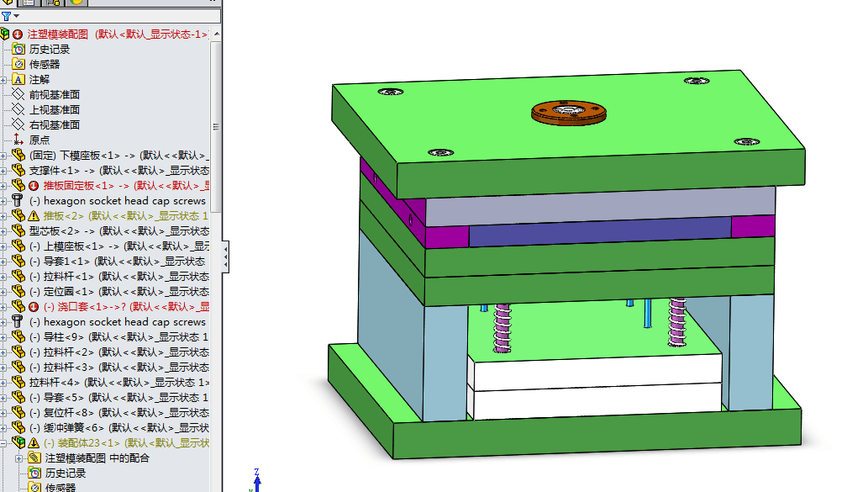
Task: Expand the 推板<2> node
Action: coord(3,216)
